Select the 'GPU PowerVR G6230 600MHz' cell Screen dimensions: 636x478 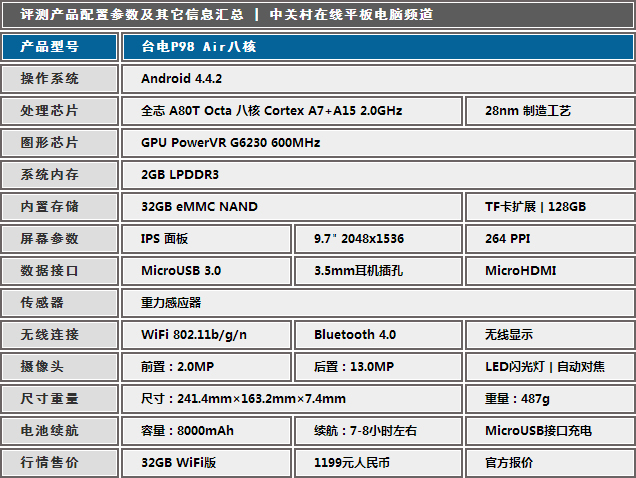pos(378,143)
